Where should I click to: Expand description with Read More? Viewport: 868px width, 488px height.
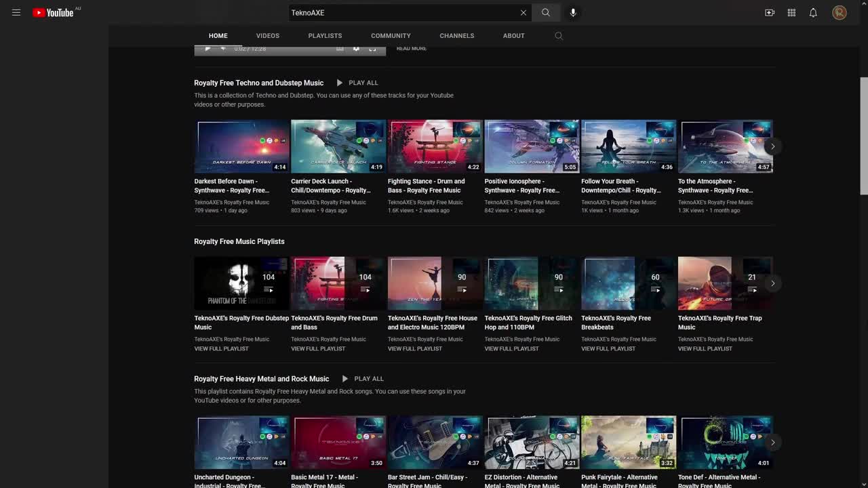point(412,49)
